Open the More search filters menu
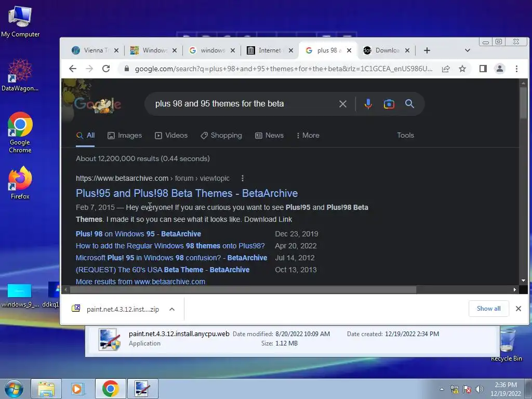The width and height of the screenshot is (532, 399). (x=308, y=136)
